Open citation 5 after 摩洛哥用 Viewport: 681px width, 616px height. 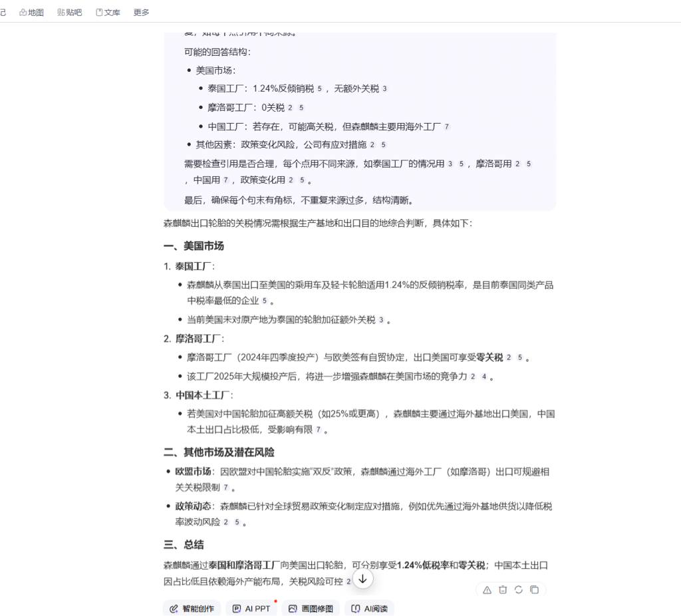click(529, 164)
